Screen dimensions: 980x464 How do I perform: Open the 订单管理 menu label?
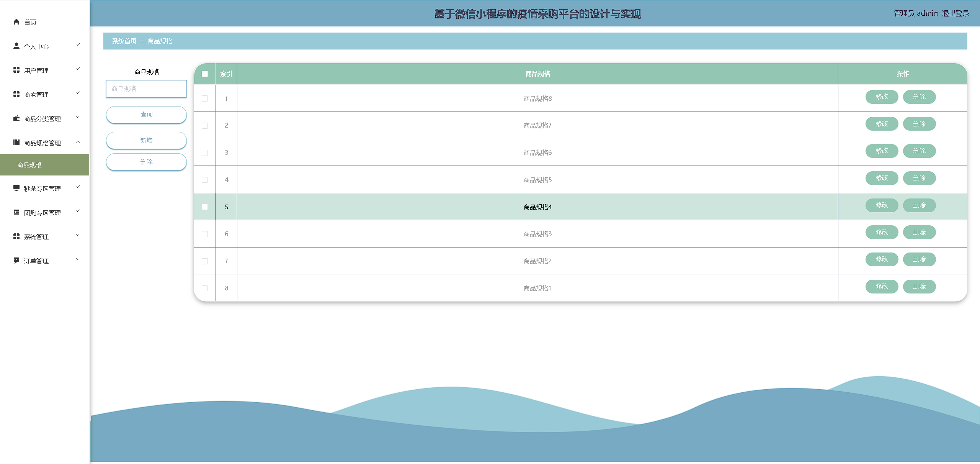coord(36,261)
